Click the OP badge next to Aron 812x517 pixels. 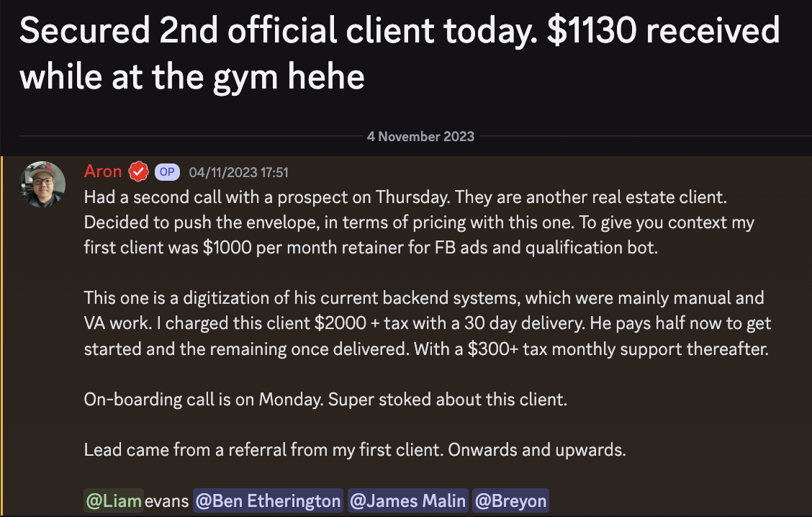(x=167, y=172)
